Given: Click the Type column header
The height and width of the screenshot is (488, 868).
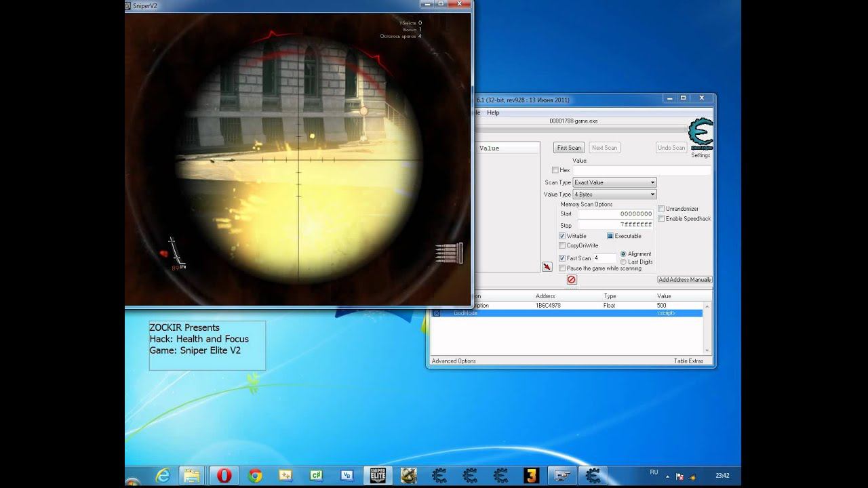Looking at the screenshot, I should (x=610, y=296).
